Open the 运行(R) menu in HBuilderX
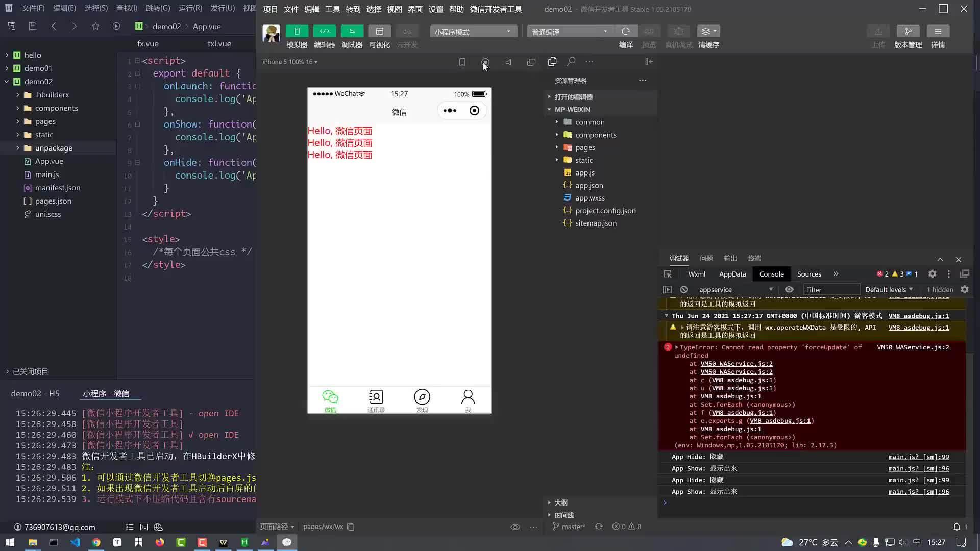Image resolution: width=980 pixels, height=551 pixels. coord(190,8)
